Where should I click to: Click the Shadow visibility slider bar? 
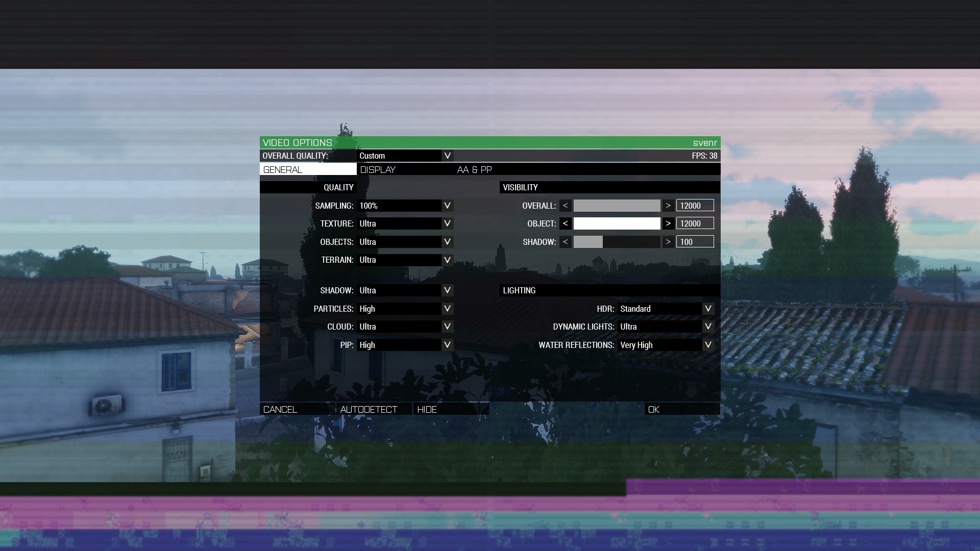tap(617, 242)
